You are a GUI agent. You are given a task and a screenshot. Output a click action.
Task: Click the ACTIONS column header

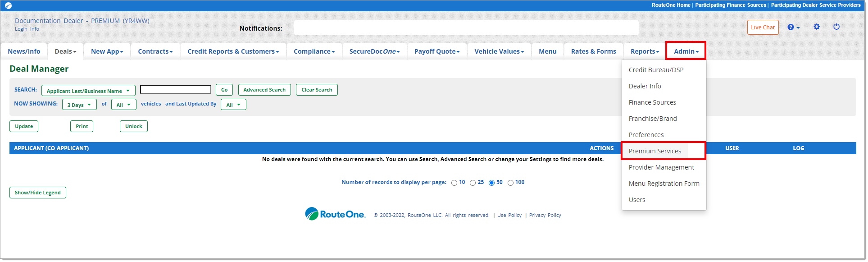tap(602, 148)
